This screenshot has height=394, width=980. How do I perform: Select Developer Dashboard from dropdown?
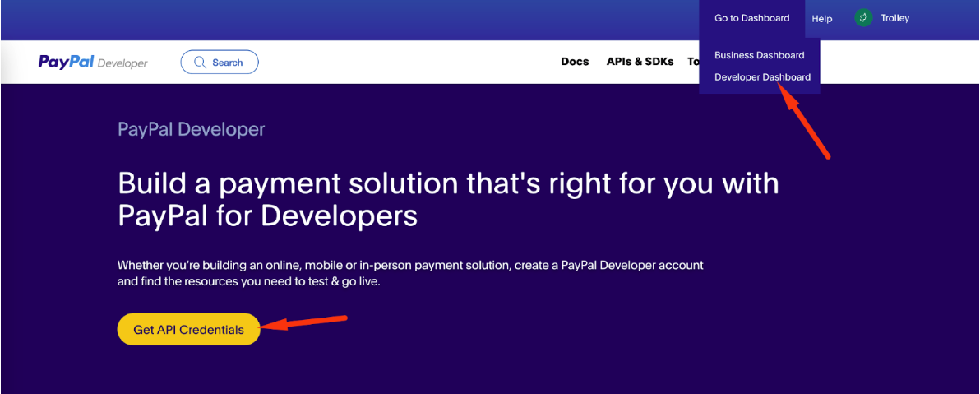pyautogui.click(x=762, y=77)
